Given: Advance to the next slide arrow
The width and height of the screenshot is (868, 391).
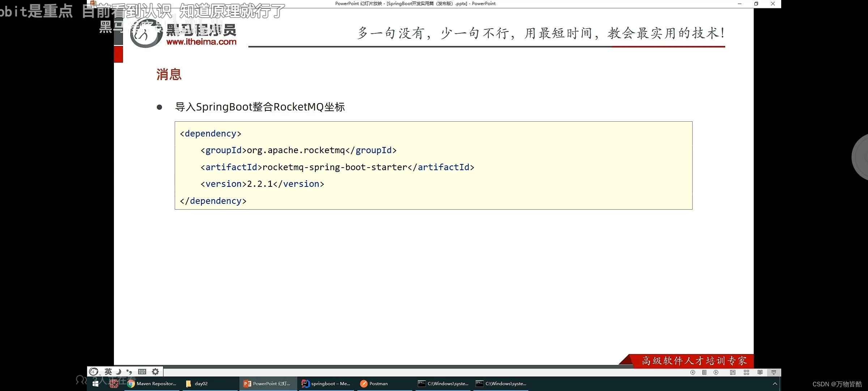Looking at the screenshot, I should point(716,373).
